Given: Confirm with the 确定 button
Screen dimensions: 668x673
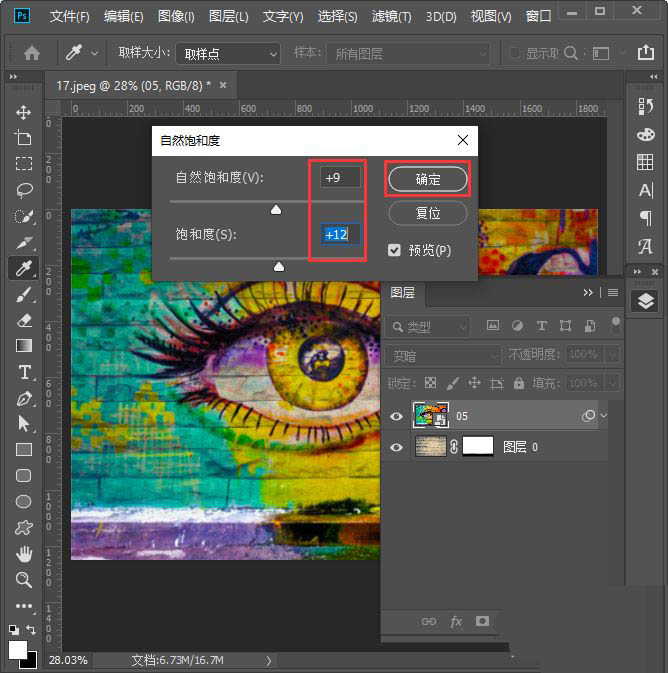Looking at the screenshot, I should (428, 179).
